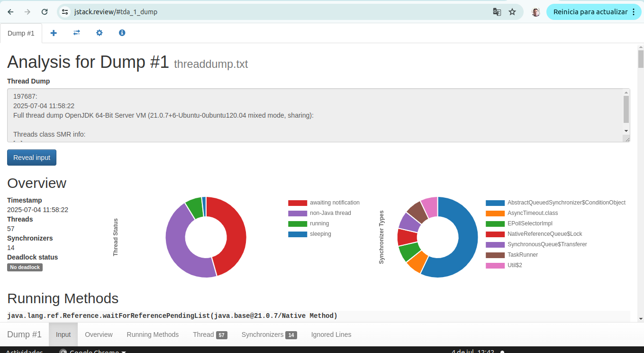644x353 pixels.
Task: Open settings via the gear icon
Action: (99, 33)
